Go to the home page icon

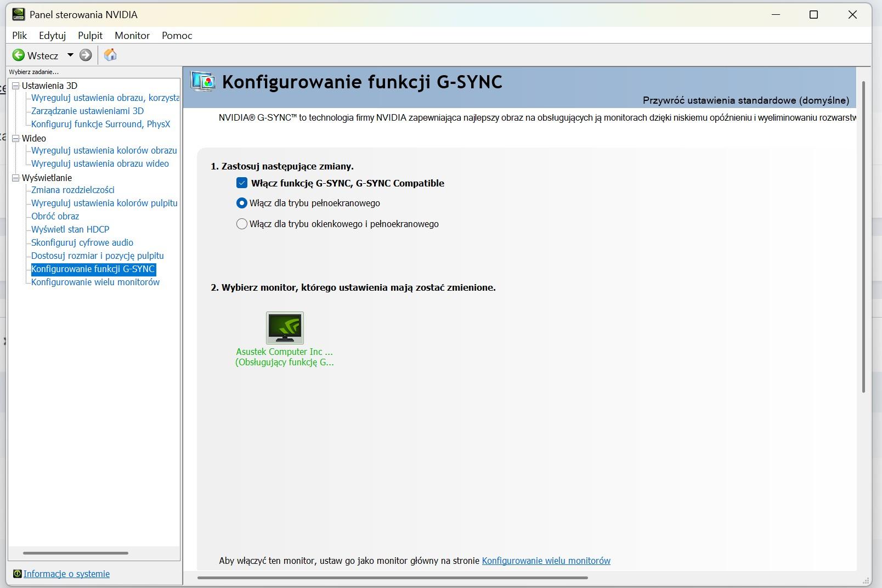pos(110,55)
